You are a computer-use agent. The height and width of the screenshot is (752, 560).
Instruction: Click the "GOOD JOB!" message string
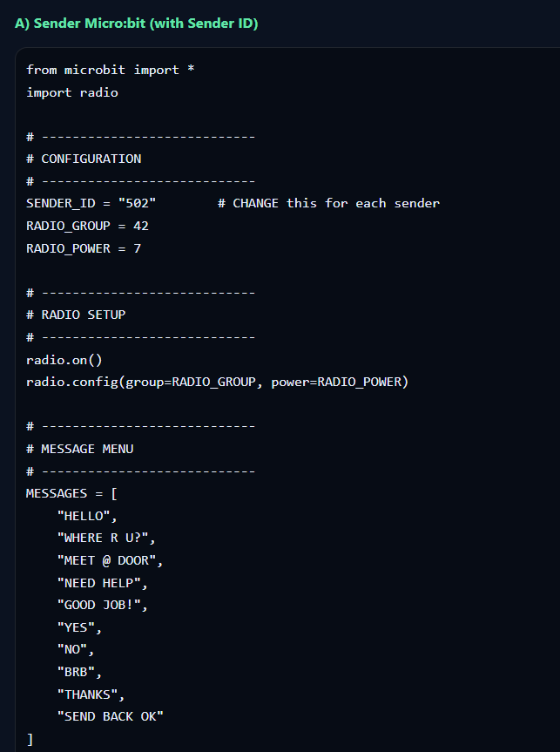[102, 605]
